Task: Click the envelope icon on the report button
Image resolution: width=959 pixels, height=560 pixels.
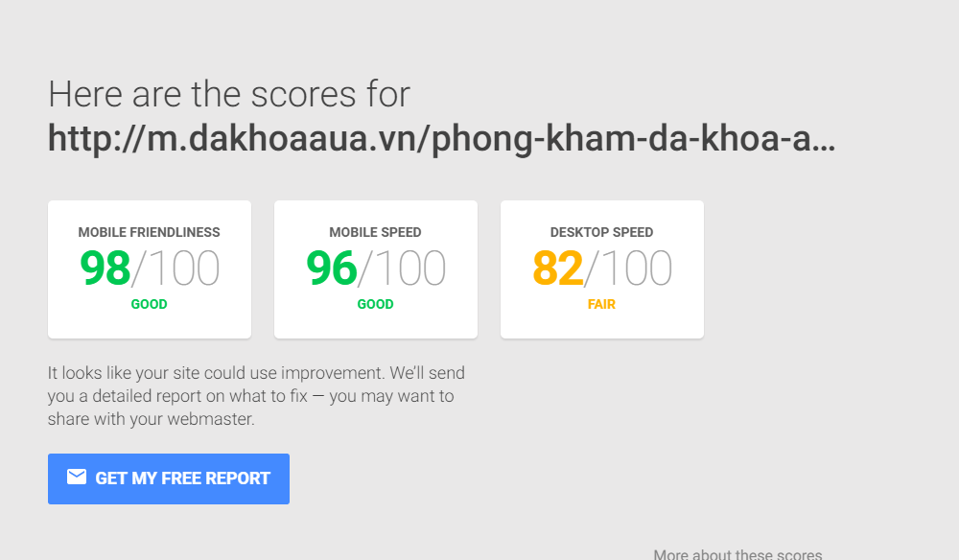Action: click(x=77, y=477)
